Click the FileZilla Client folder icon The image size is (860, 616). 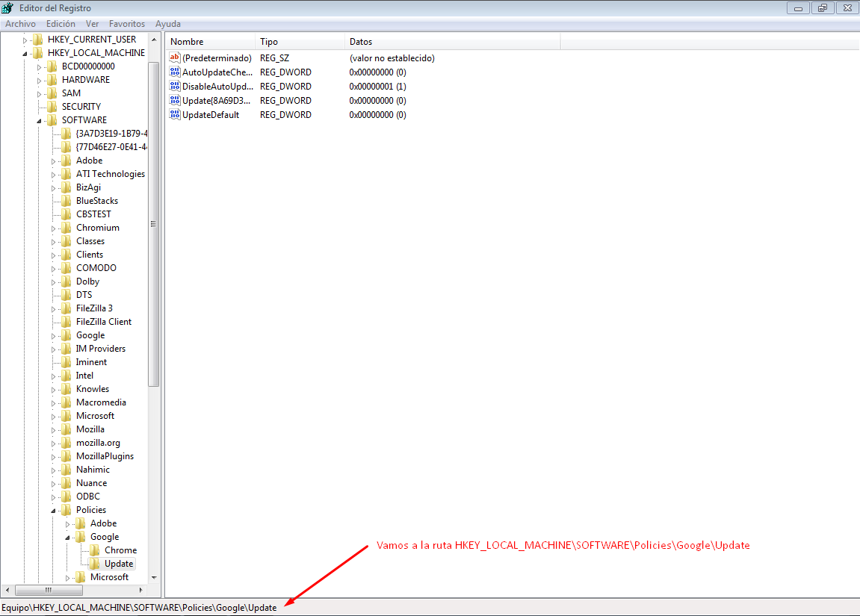pos(66,322)
